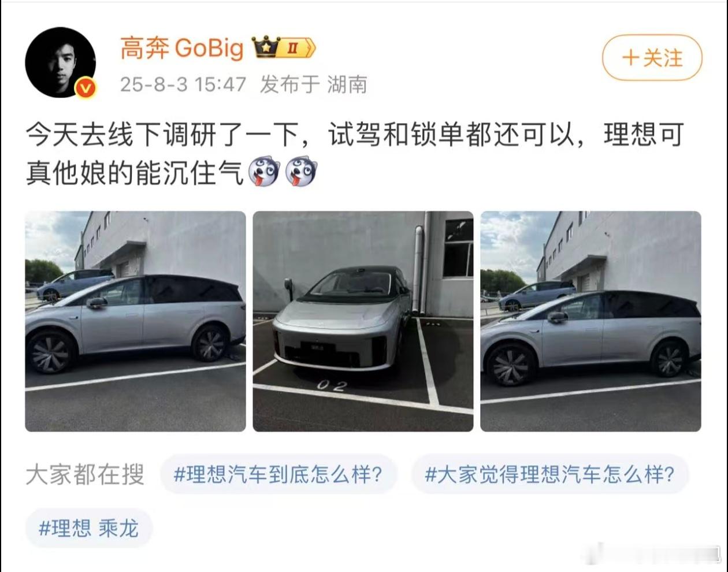
Task: Tap the 发布于 湖南 location text
Action: click(x=314, y=84)
